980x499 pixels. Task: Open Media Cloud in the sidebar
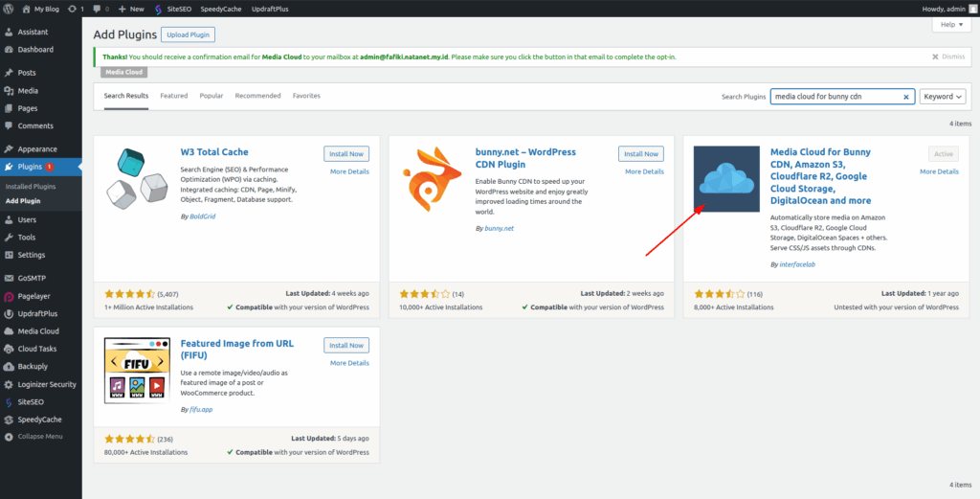point(38,330)
